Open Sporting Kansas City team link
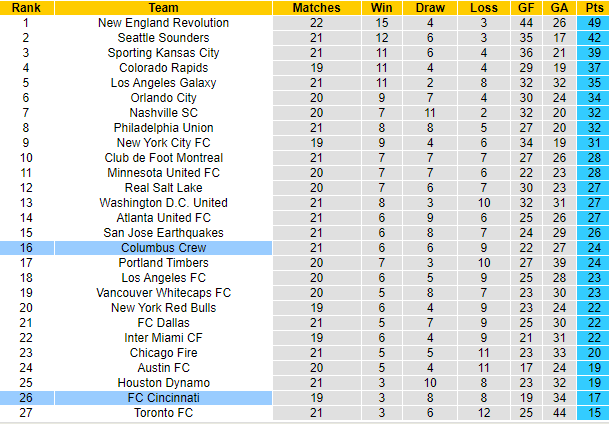The image size is (609, 424). [163, 53]
